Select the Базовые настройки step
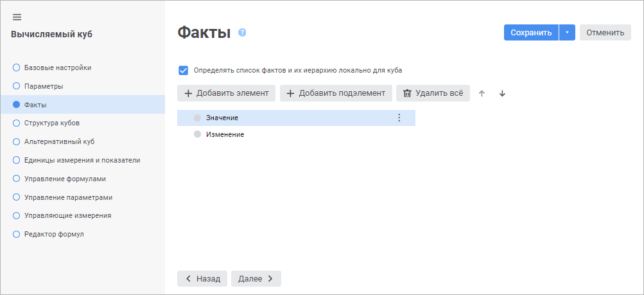 point(62,67)
